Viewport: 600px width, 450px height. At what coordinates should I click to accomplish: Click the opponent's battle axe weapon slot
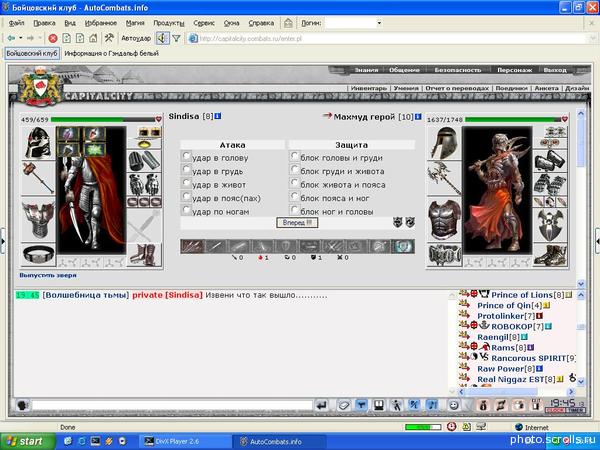[445, 177]
